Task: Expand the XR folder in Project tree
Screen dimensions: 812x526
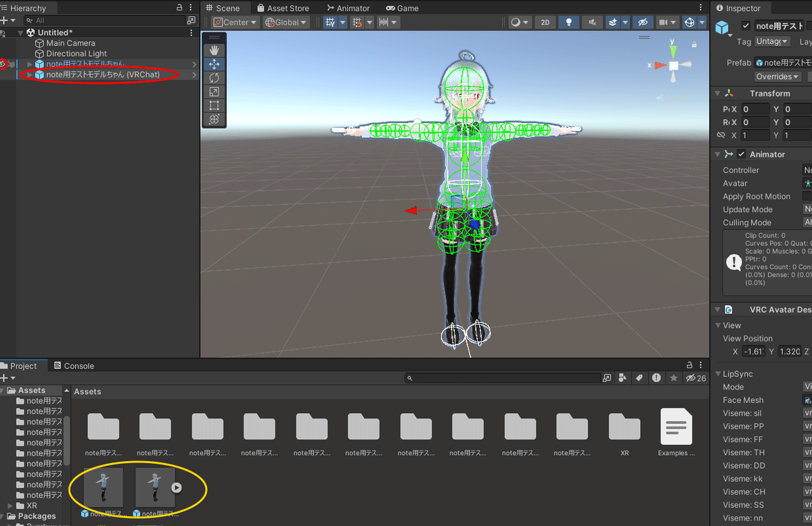Action: pos(10,506)
